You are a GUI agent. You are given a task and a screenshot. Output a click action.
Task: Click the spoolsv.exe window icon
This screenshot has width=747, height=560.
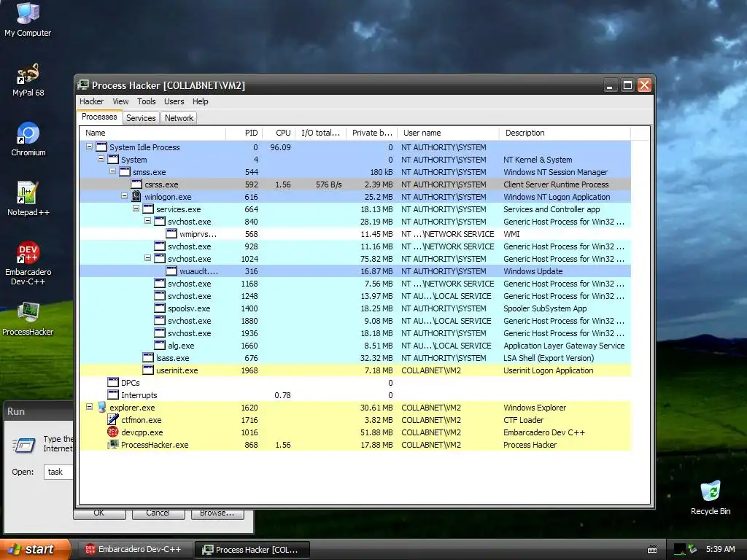tap(160, 308)
